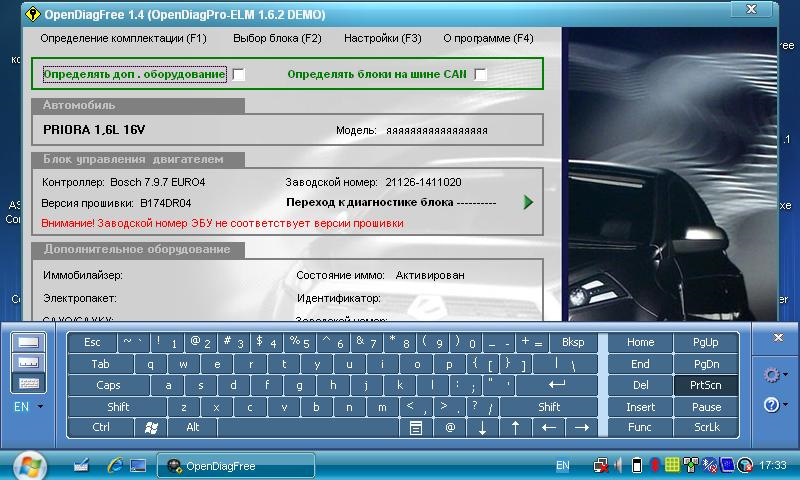Tap the Insert key on virtual keyboard

point(640,407)
